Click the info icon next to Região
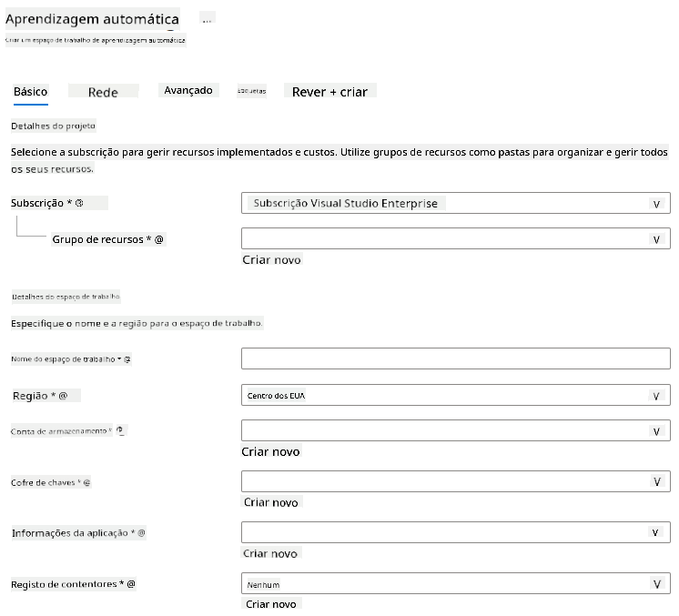The height and width of the screenshot is (616, 679). coord(63,396)
